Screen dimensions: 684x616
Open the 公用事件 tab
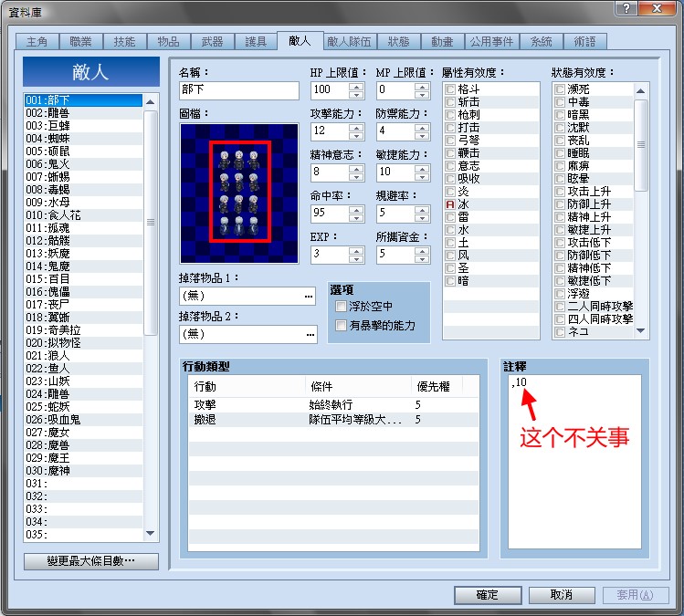[x=491, y=42]
